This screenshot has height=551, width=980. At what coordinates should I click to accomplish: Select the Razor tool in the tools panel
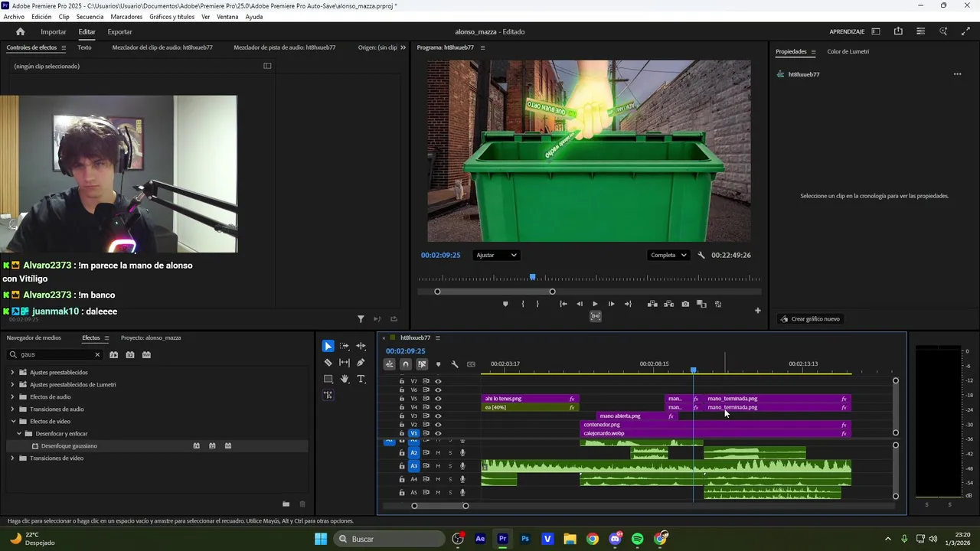pyautogui.click(x=328, y=363)
